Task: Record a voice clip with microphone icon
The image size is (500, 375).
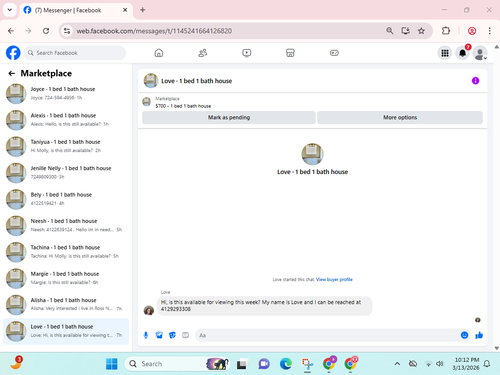Action: (146, 335)
